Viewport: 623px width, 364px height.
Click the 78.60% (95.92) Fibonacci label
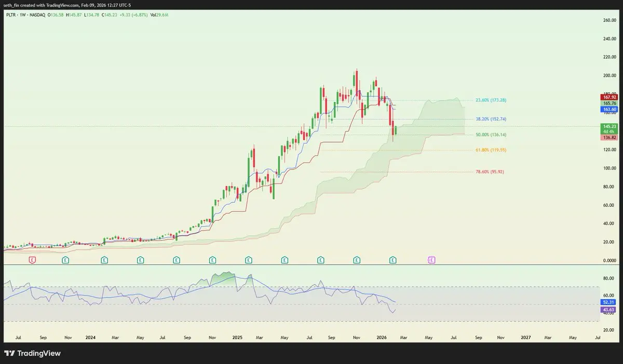[490, 172]
